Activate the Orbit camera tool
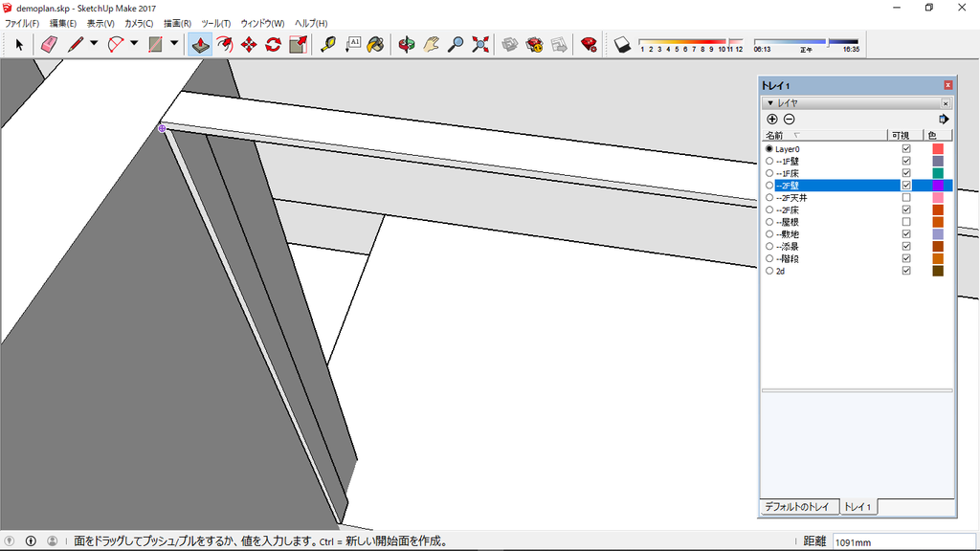 click(x=407, y=44)
